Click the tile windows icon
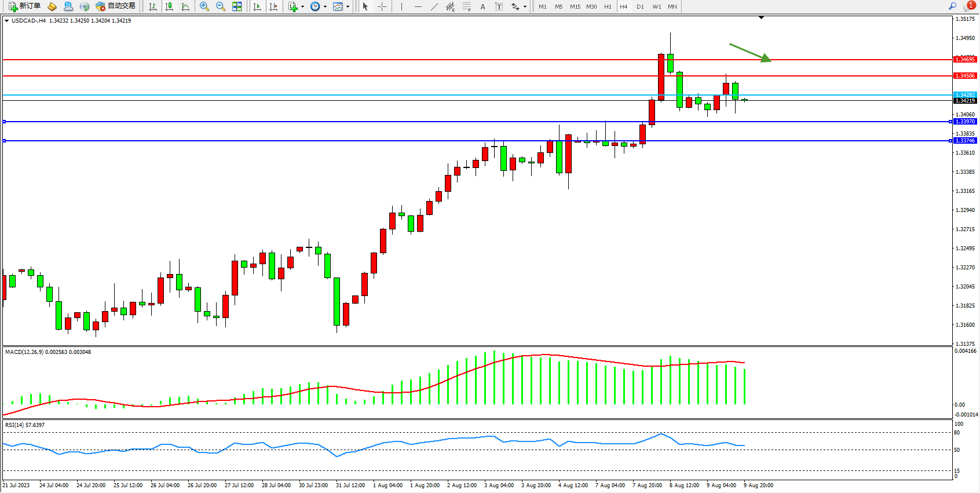Viewport: 980px width, 493px height. pyautogui.click(x=237, y=6)
